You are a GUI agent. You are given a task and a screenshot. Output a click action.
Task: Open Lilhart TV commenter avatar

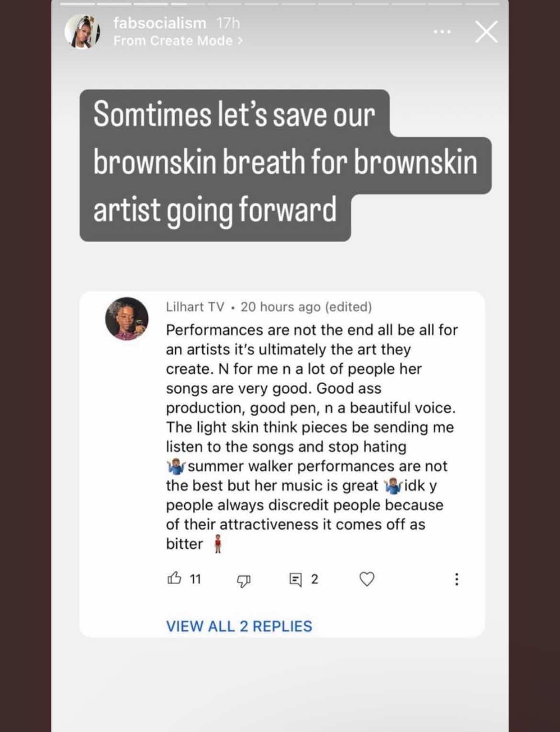click(x=127, y=319)
